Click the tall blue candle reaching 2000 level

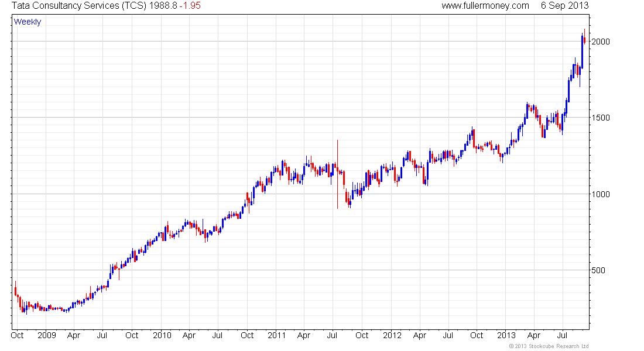point(582,51)
